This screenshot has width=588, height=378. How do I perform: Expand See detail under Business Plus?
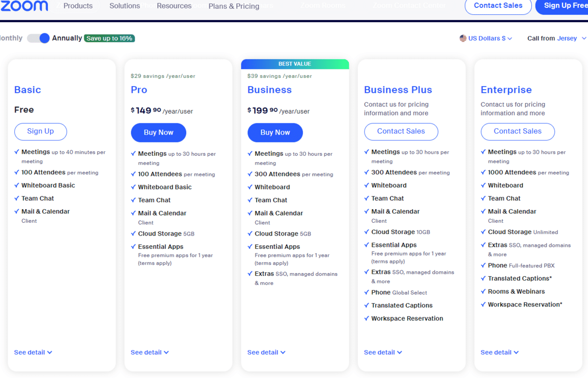click(x=383, y=353)
